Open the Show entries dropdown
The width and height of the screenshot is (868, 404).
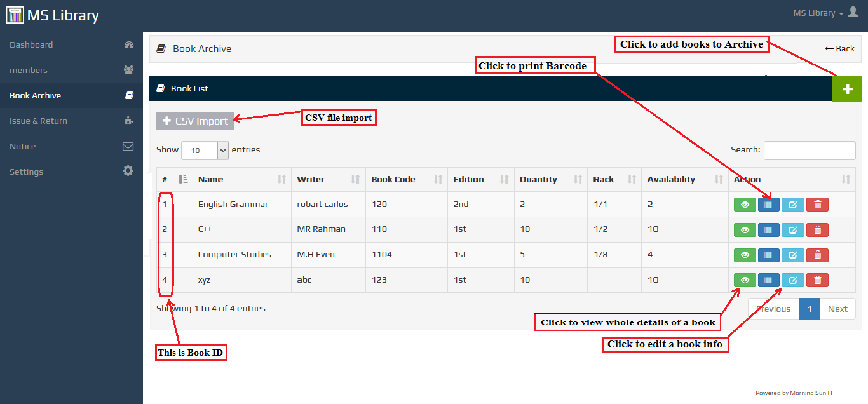click(x=205, y=150)
